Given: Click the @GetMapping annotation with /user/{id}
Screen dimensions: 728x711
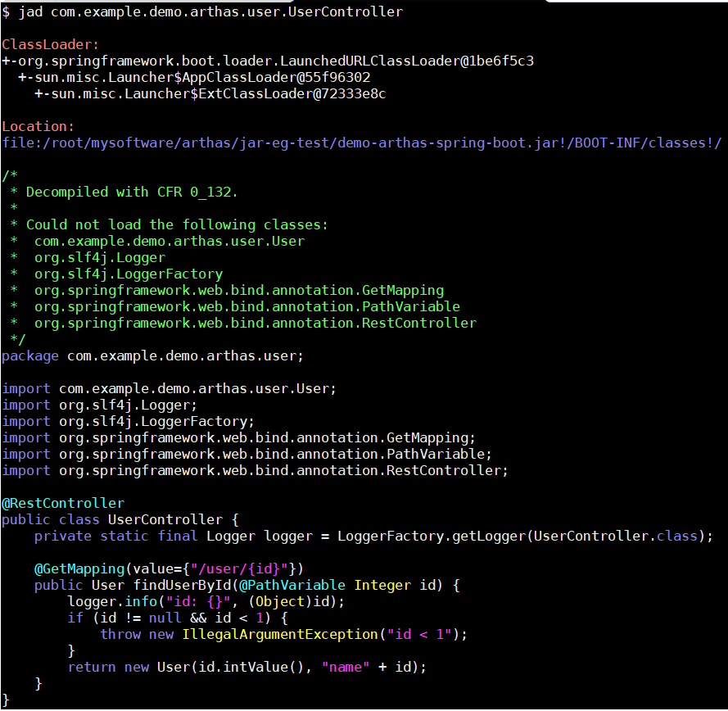Looking at the screenshot, I should click(x=169, y=569).
